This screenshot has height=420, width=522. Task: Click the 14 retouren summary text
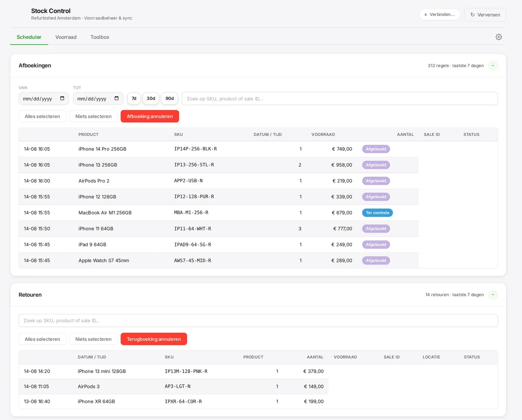coord(454,295)
